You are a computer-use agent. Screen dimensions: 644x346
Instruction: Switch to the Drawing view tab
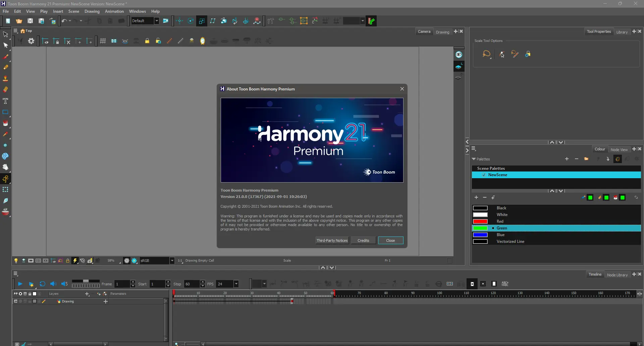point(442,32)
